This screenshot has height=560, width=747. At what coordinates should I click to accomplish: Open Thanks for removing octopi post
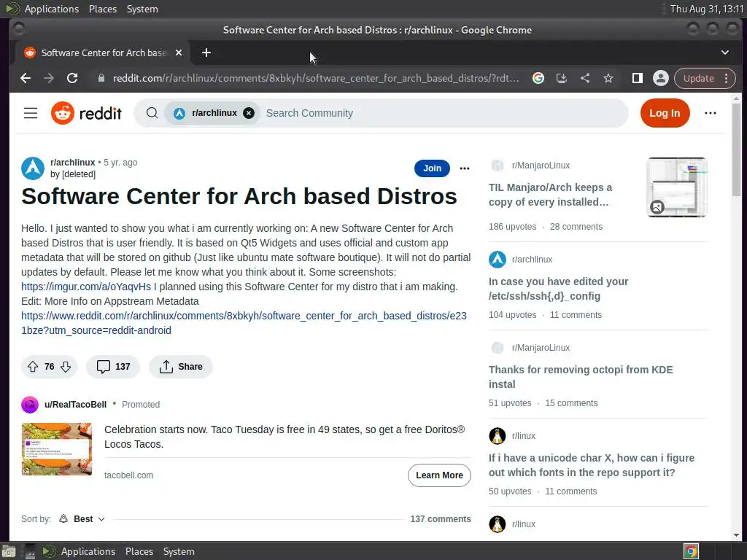coord(581,377)
